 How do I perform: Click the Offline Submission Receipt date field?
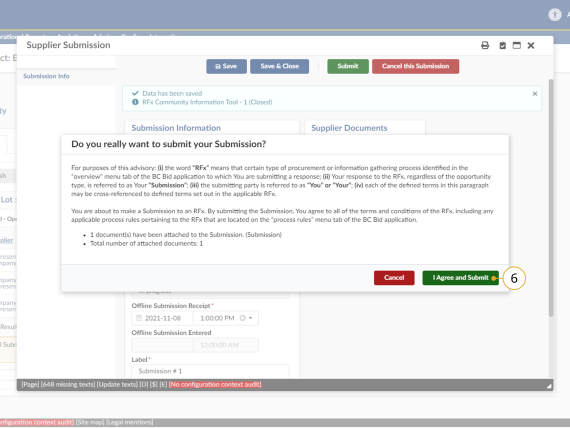(162, 318)
